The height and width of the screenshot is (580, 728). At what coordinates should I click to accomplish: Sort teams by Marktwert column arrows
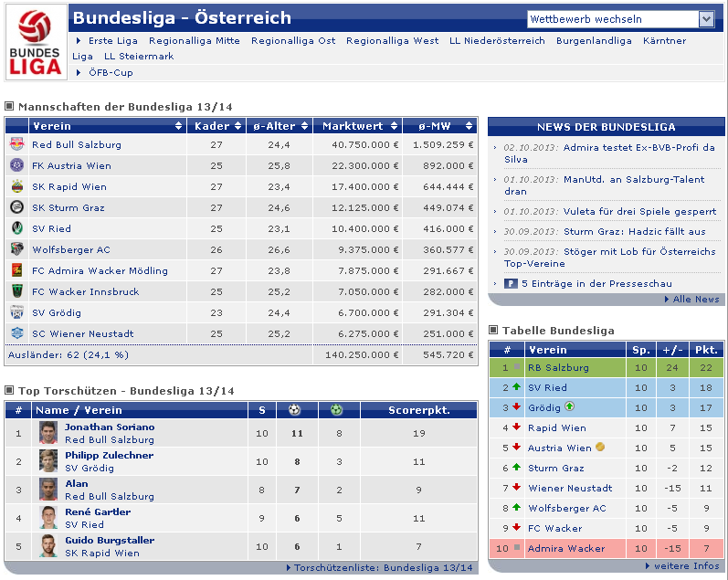point(394,126)
